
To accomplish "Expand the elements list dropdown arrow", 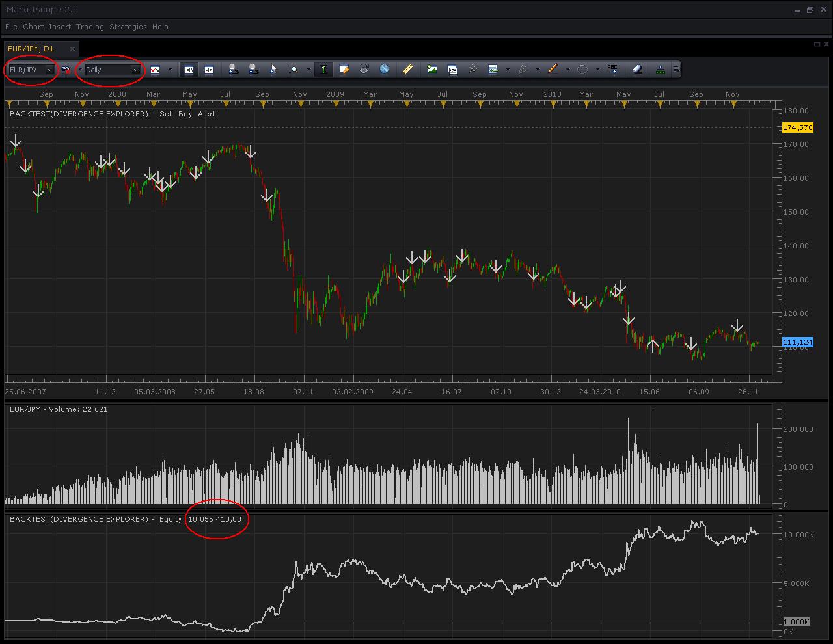I will pyautogui.click(x=508, y=70).
